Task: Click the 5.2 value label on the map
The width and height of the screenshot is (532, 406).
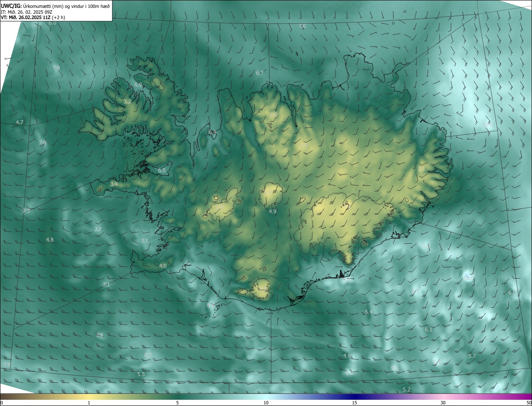Action: point(407,390)
